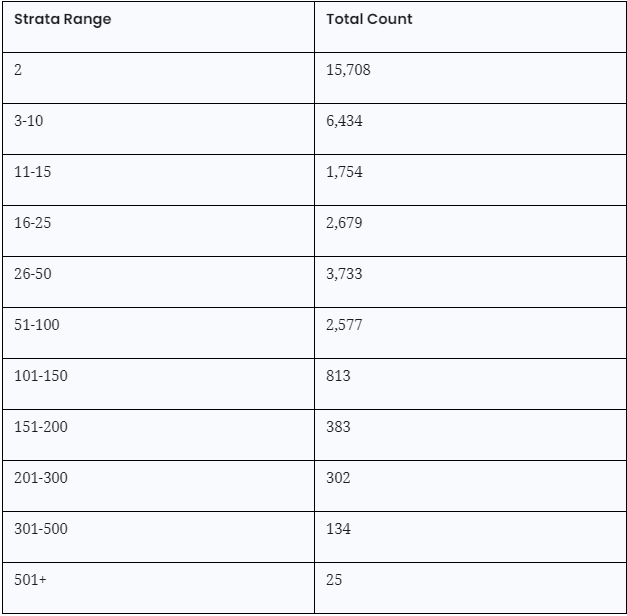
Task: Click the 1,754 count value
Action: tap(344, 172)
